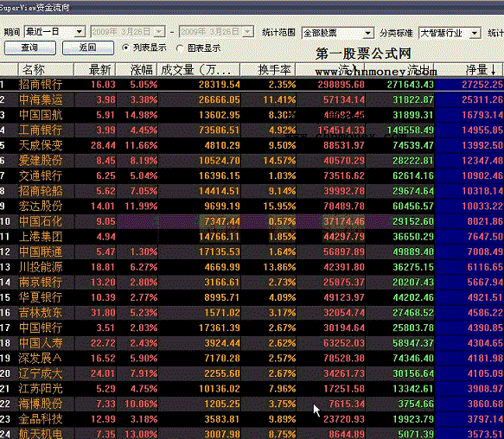
Task: Select 图表显示 chart display radio button
Action: (180, 48)
